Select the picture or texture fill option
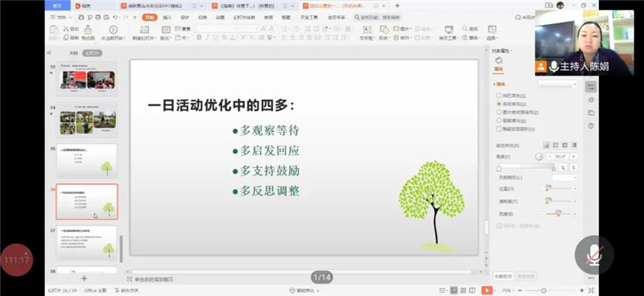644x296 pixels. click(x=499, y=112)
